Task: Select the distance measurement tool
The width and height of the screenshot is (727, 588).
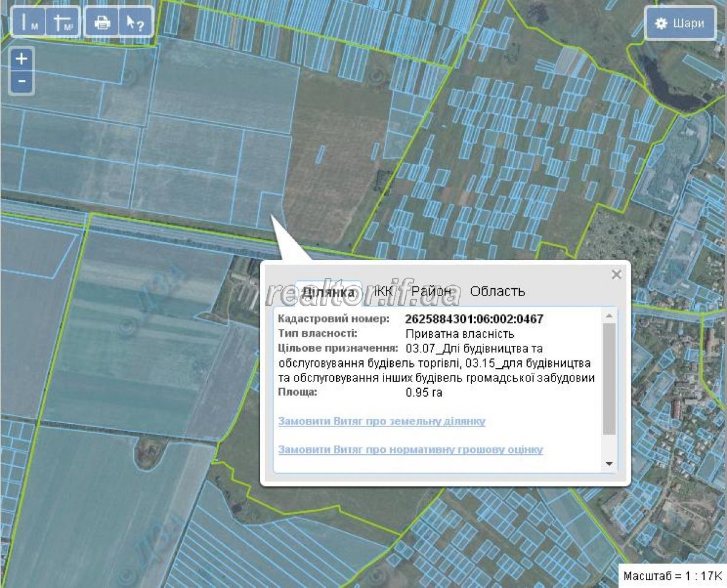Action: [x=28, y=22]
